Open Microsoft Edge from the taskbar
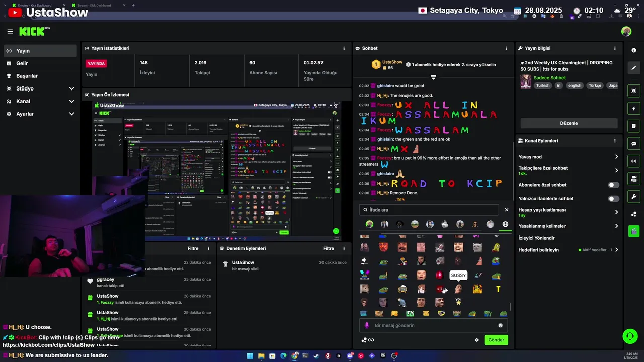This screenshot has height=362, width=644. click(283, 356)
